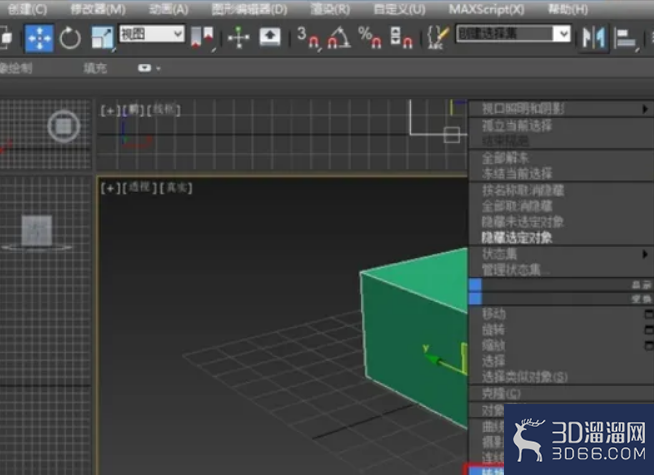Image resolution: width=654 pixels, height=475 pixels.
Task: Click the circular SteeringWheel icon in the top-left viewport
Action: tap(64, 126)
